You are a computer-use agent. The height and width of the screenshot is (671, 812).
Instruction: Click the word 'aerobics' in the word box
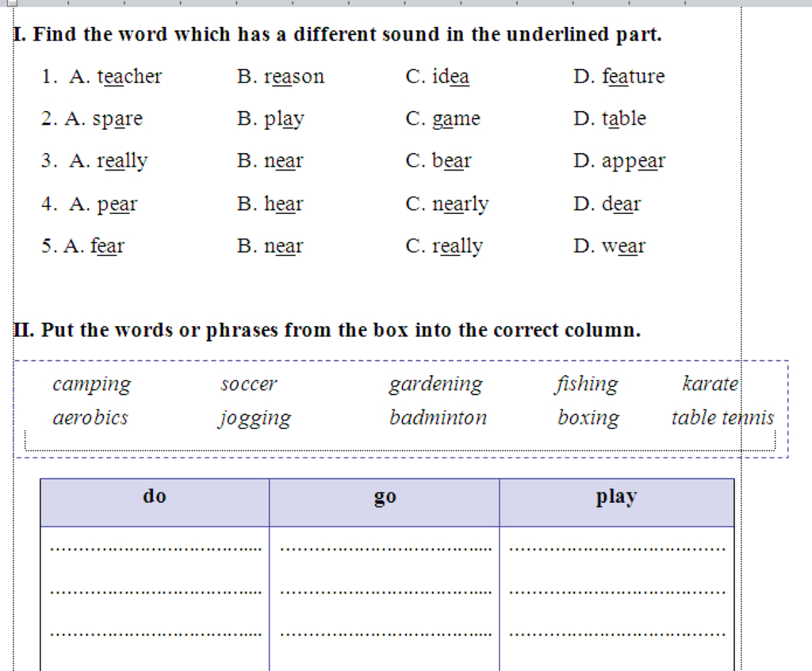pos(90,418)
